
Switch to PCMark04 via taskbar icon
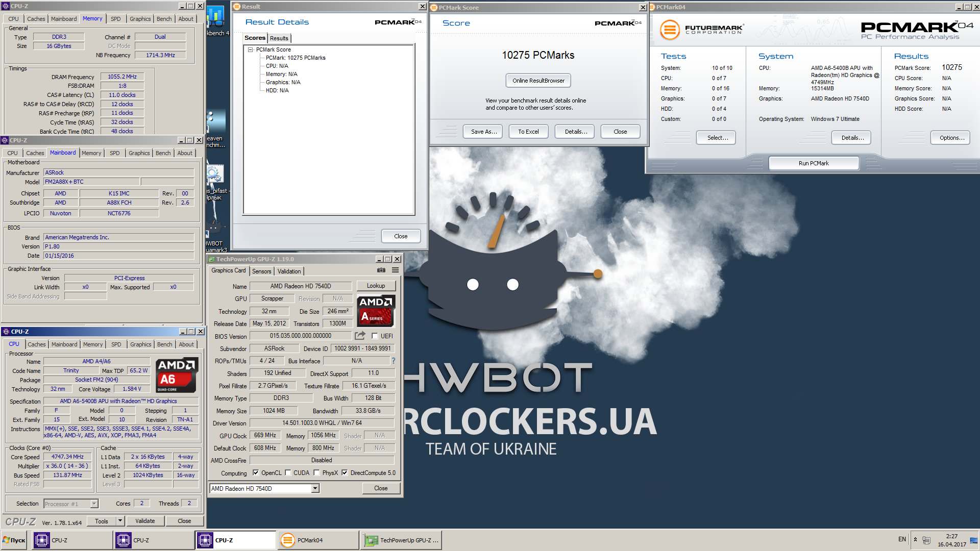[288, 540]
